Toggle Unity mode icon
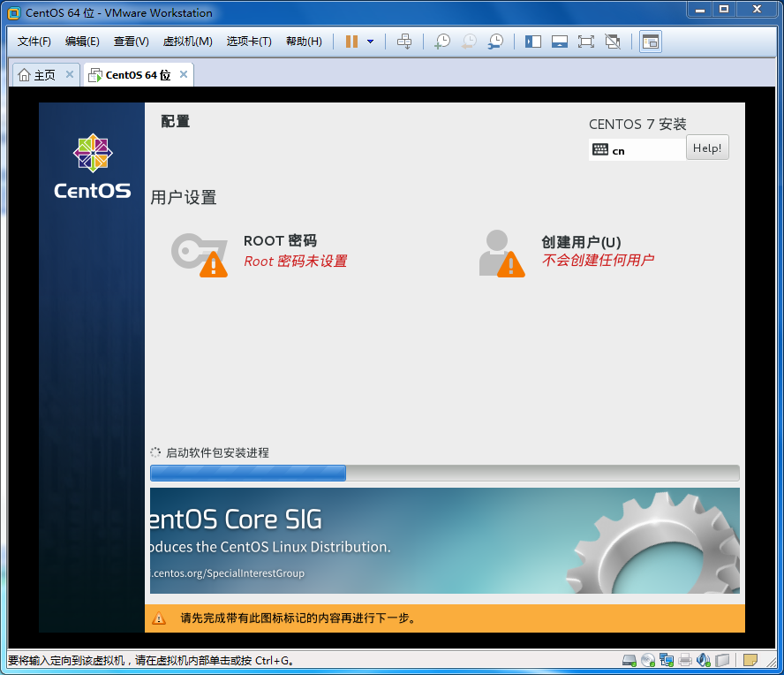784x675 pixels. click(613, 42)
